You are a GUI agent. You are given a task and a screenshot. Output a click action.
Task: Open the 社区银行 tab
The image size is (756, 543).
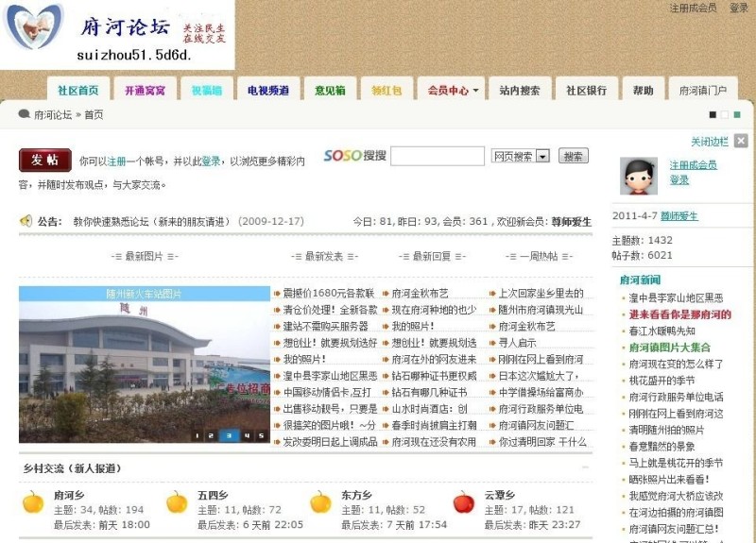click(x=586, y=90)
